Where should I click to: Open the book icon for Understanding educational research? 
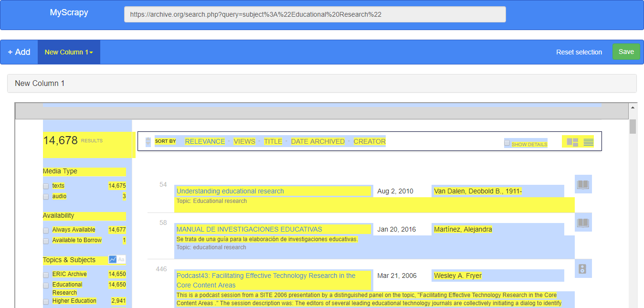tap(583, 184)
